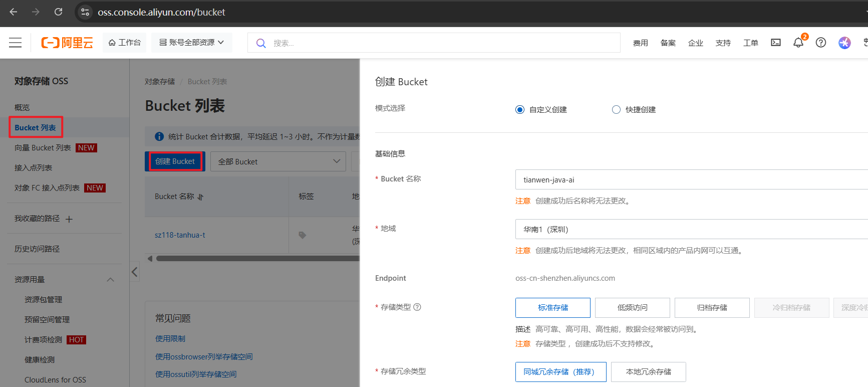Collapse the 资源用量 section

(x=111, y=279)
